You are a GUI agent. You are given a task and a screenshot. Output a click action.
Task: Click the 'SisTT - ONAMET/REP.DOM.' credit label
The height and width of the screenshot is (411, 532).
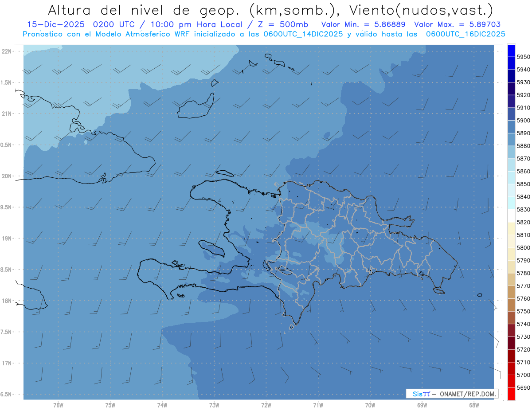pos(452,394)
